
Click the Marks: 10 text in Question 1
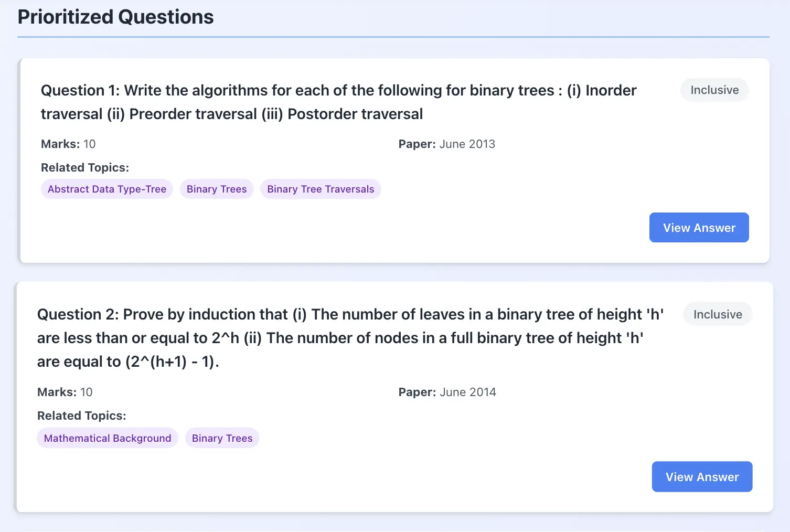pyautogui.click(x=68, y=144)
